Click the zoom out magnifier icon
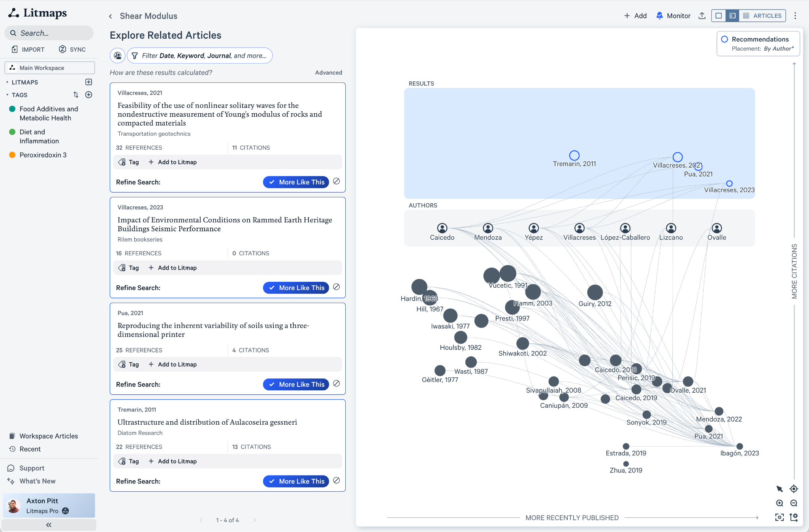Viewport: 809px width, 532px height. 794,503
